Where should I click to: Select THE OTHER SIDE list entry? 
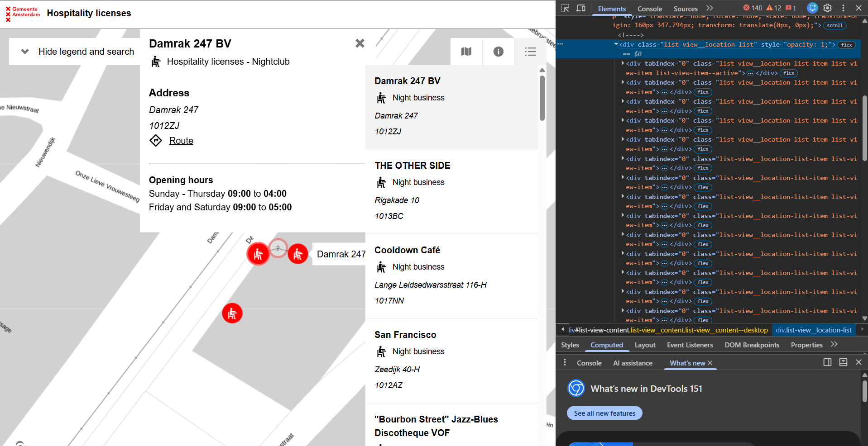pos(451,192)
